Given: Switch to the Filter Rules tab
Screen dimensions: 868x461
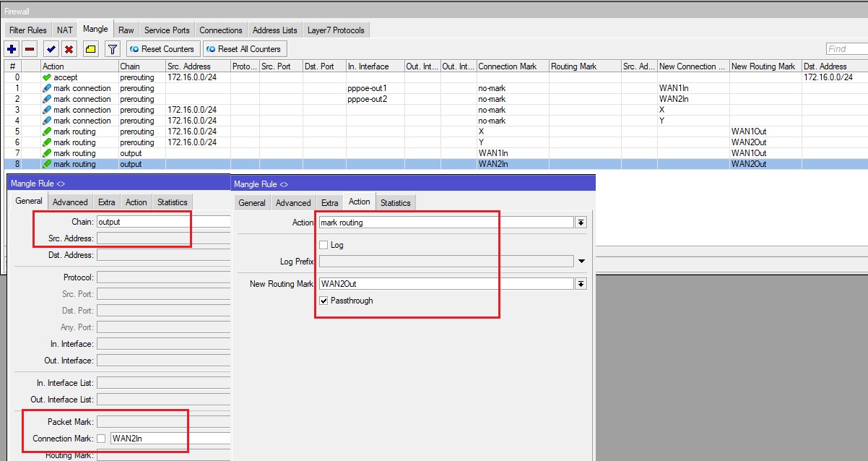Looking at the screenshot, I should point(28,30).
